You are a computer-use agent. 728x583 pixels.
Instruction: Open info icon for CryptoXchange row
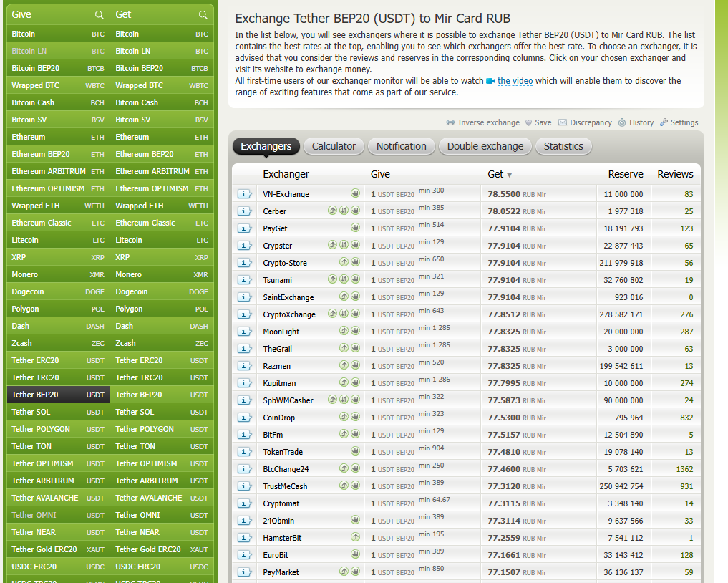point(244,314)
